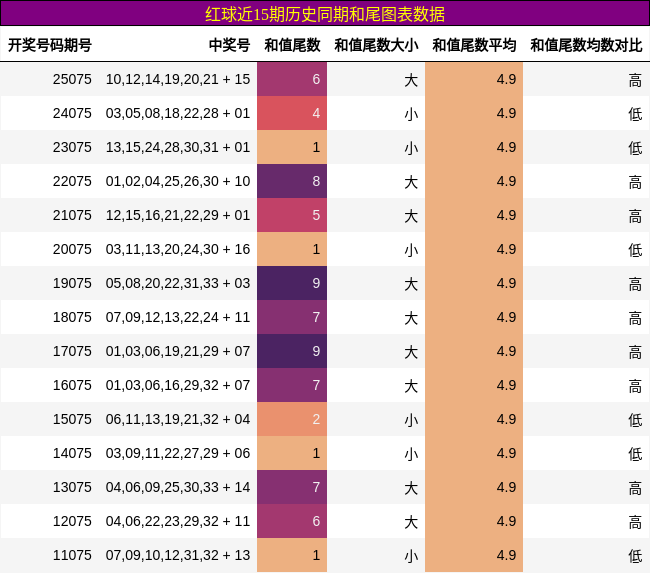Click 高 in row 21075
Image resolution: width=650 pixels, height=573 pixels.
tap(635, 216)
